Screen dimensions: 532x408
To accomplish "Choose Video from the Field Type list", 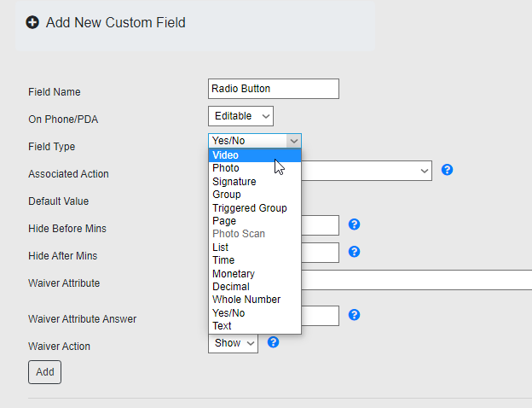I will tap(226, 155).
